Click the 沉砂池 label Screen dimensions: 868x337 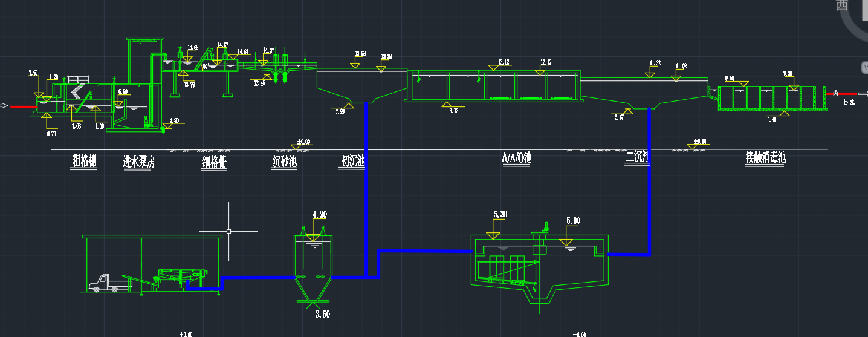tap(284, 162)
